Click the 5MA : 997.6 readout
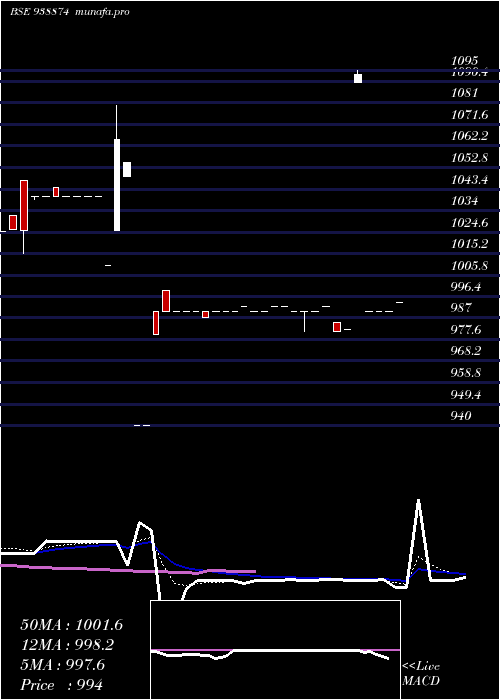 tap(62, 665)
